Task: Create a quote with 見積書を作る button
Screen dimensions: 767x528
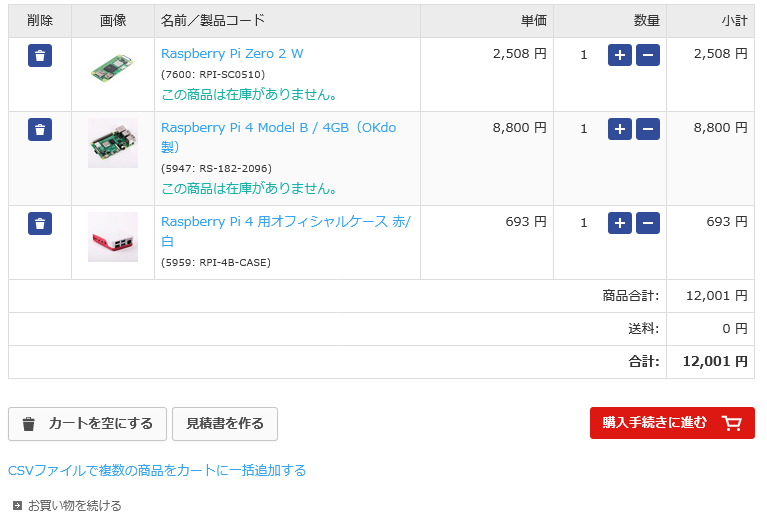Action: click(225, 424)
